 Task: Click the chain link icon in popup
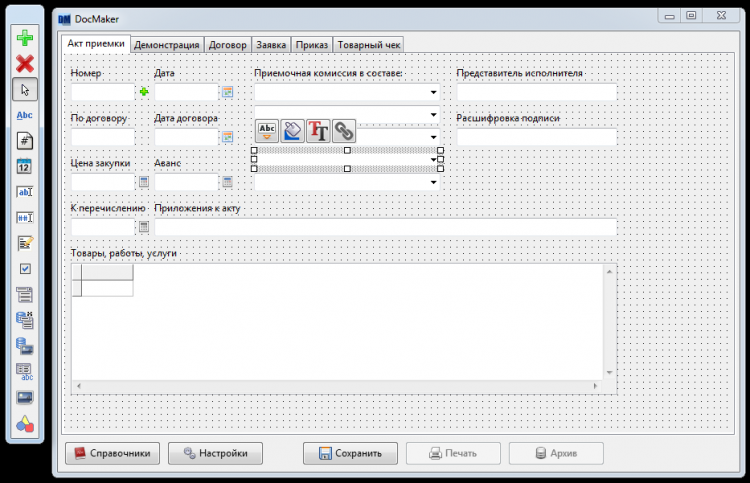point(344,131)
